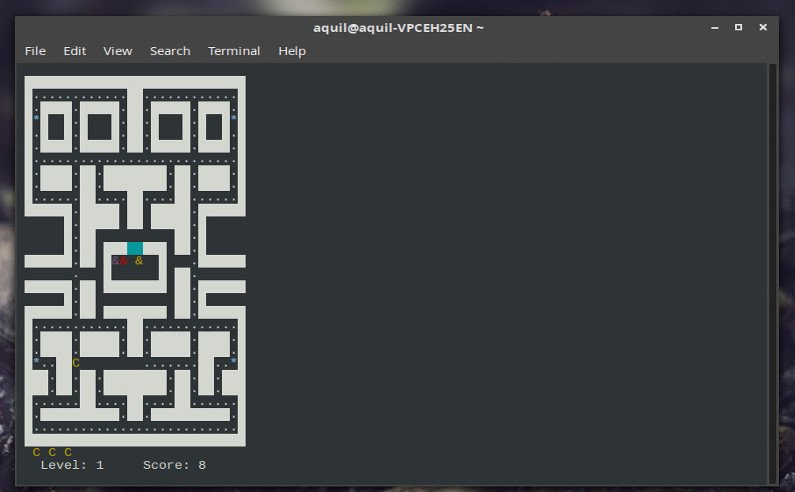
Task: Click the 'Score: 8' status text
Action: coord(174,465)
